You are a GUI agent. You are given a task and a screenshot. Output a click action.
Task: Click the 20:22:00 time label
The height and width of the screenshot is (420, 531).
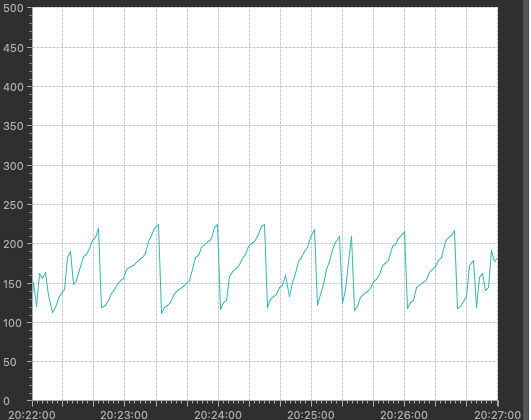[32, 415]
